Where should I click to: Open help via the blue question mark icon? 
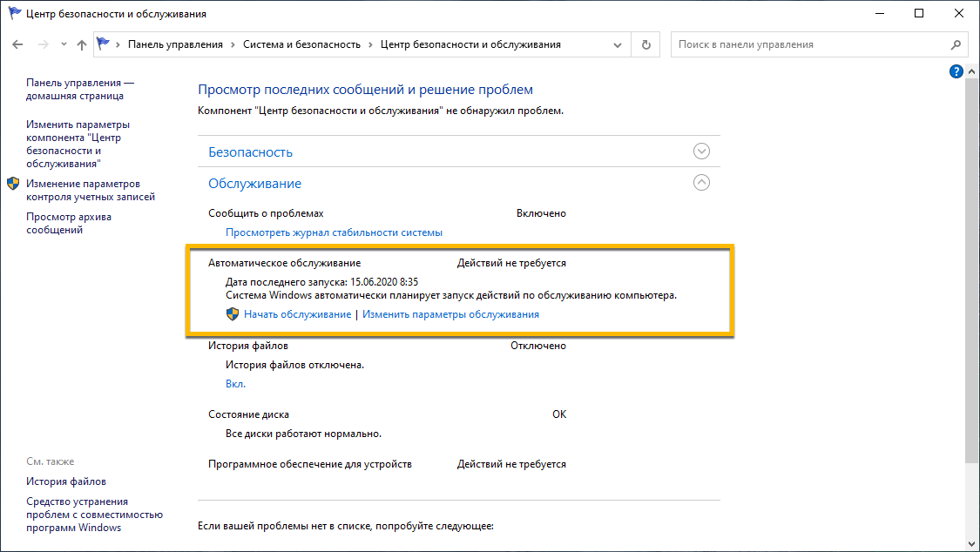click(956, 71)
